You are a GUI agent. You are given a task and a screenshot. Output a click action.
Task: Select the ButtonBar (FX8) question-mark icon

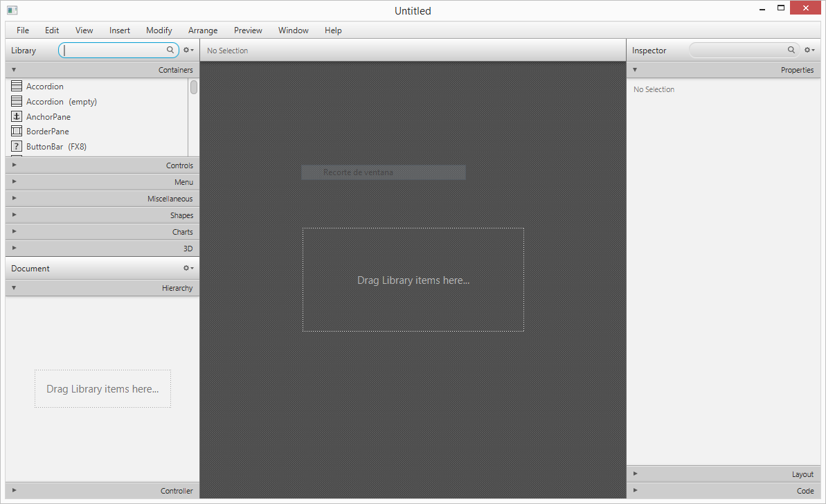pos(17,147)
